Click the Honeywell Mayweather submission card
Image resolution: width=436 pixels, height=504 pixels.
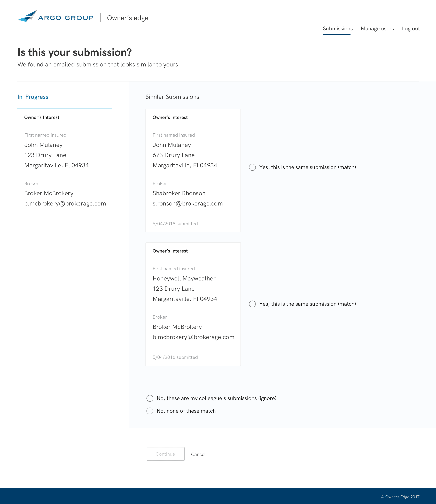tap(193, 304)
